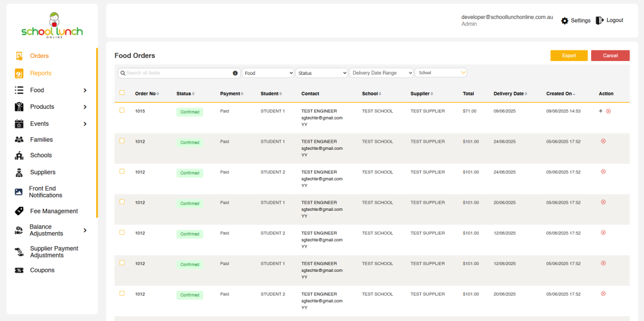Open the Status filter dropdown
Viewport: 644px width, 321px height.
(321, 73)
